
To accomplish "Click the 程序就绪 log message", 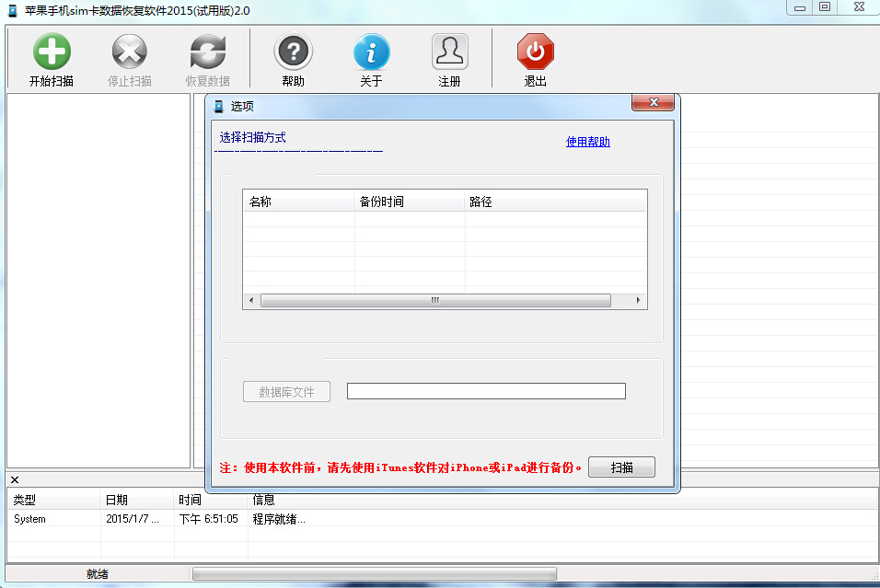I will click(x=279, y=519).
